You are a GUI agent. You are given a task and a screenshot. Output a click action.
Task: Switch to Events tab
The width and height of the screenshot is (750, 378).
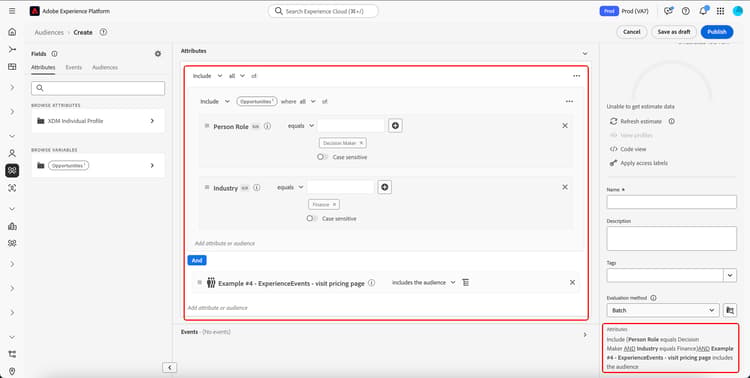74,67
